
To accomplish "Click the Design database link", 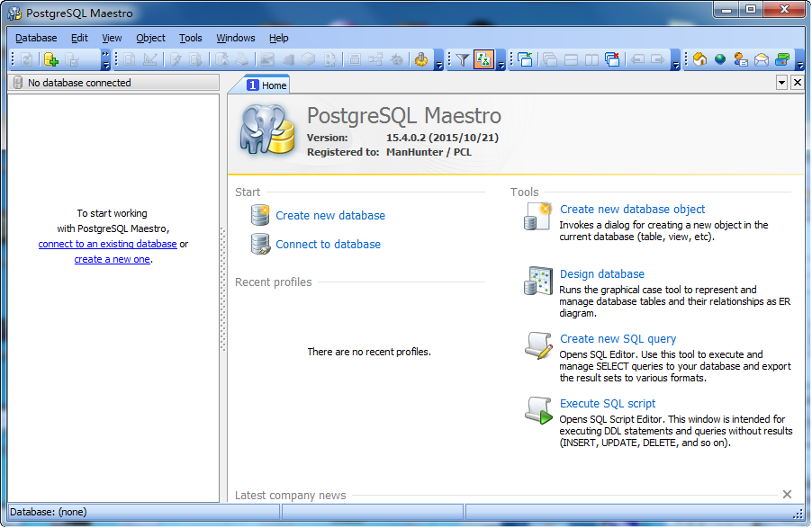I will click(x=602, y=273).
